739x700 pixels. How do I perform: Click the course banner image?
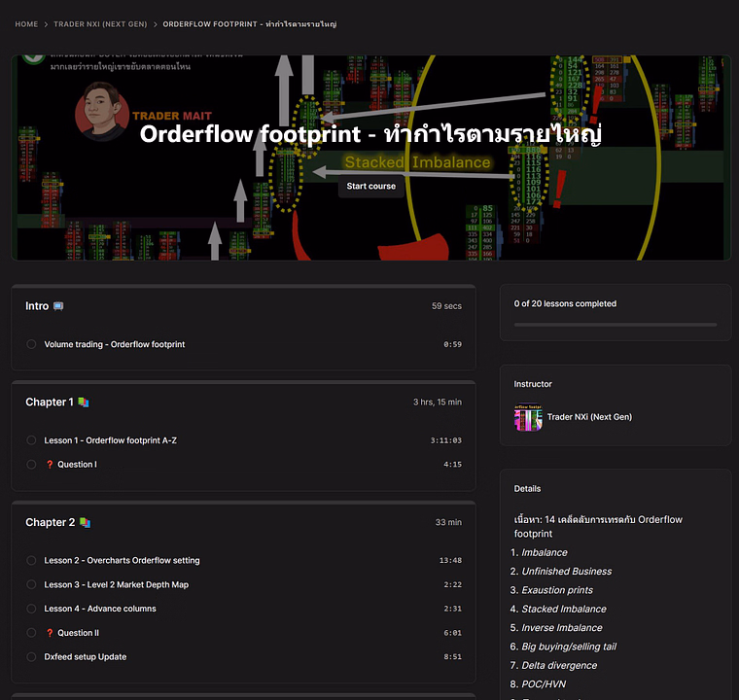pos(370,157)
